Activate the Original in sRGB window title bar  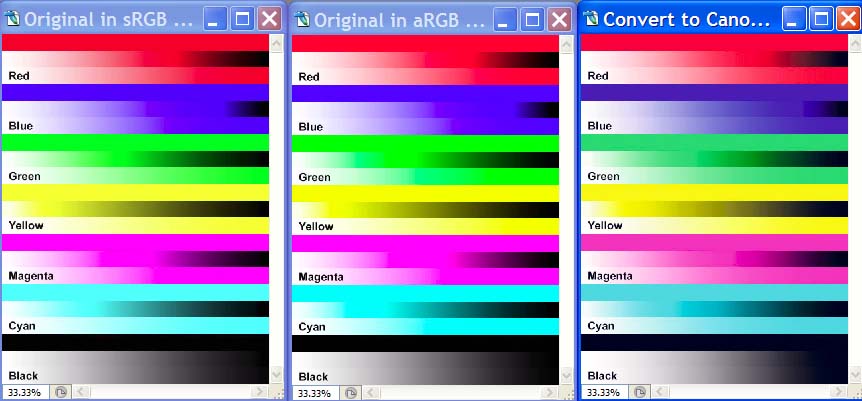point(110,19)
